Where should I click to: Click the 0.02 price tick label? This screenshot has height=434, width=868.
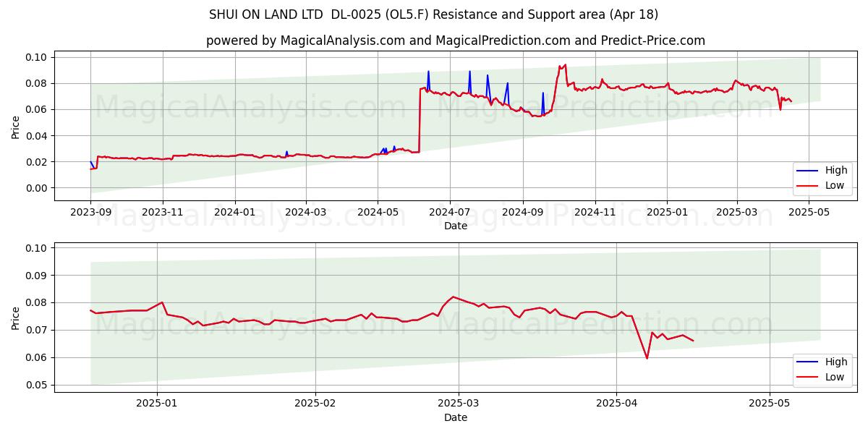tap(36, 162)
